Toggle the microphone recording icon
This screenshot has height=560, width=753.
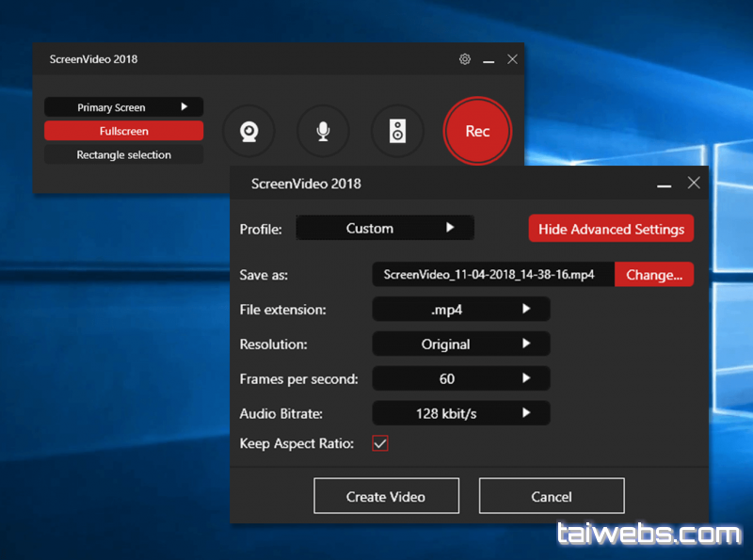coord(323,132)
